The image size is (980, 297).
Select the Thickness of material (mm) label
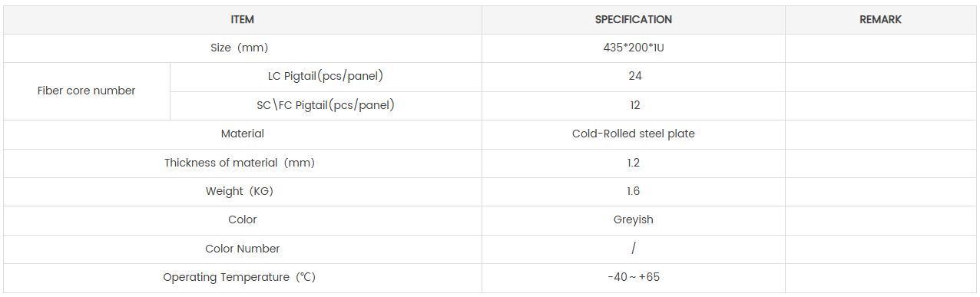(240, 163)
